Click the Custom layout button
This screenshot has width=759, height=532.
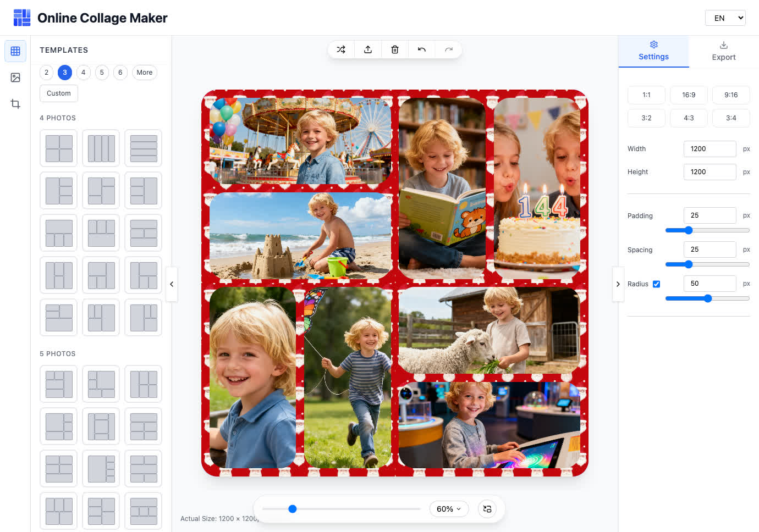click(59, 93)
